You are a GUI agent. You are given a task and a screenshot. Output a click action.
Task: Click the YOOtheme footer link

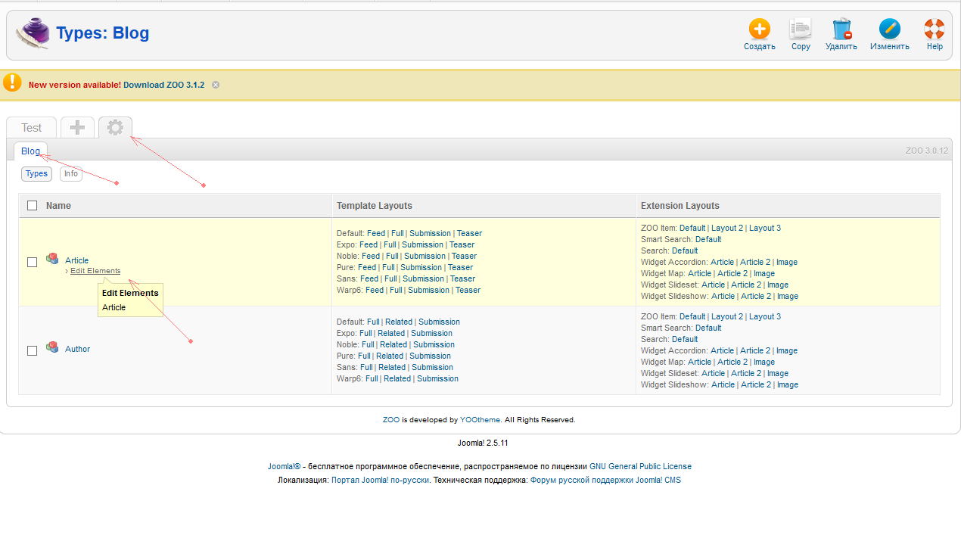(480, 419)
